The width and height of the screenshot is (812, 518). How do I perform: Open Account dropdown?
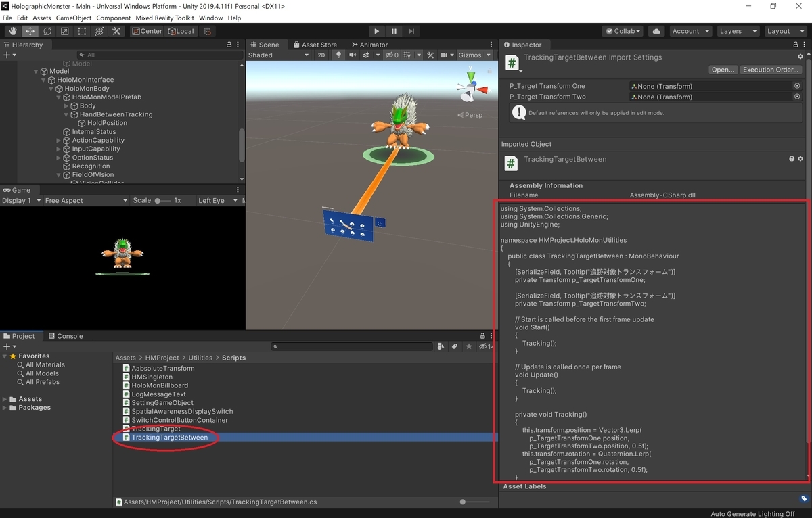[690, 31]
